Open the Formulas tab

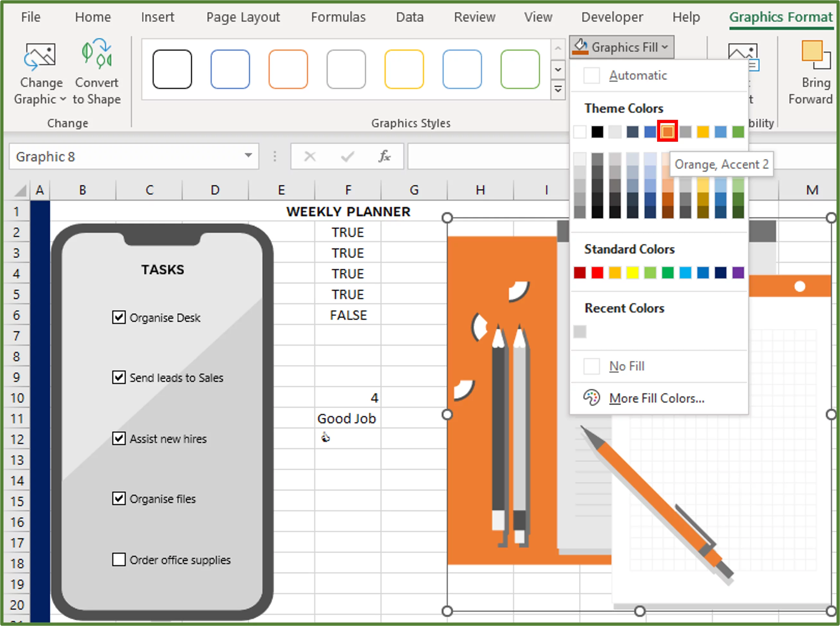click(x=338, y=17)
